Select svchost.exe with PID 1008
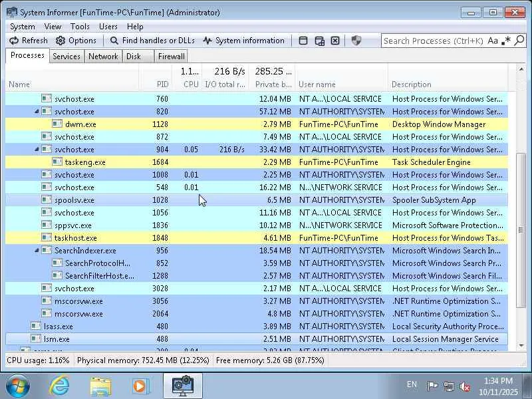532x399 pixels. pos(257,175)
